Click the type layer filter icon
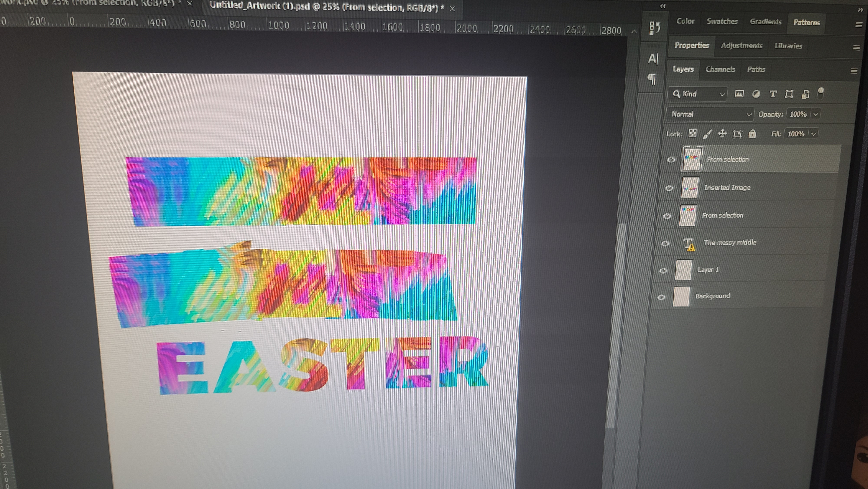 pos(773,94)
